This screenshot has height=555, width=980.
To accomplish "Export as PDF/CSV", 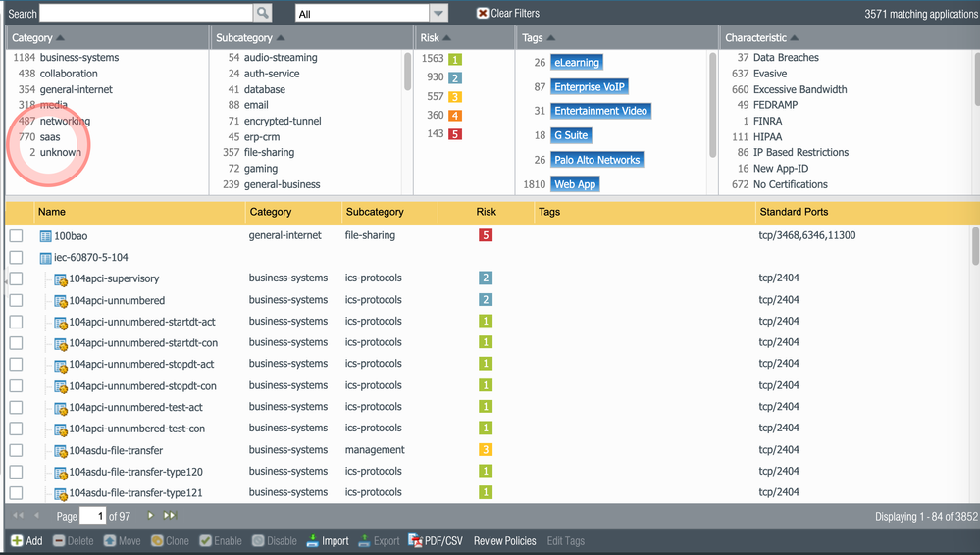I will coord(436,541).
